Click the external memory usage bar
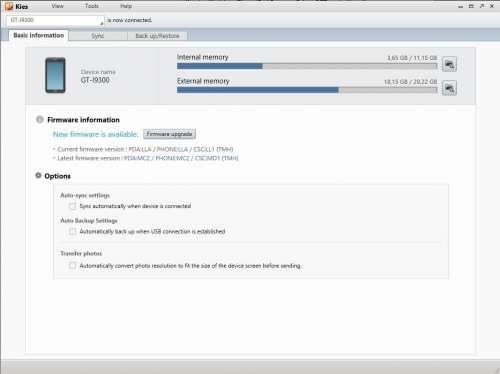The height and width of the screenshot is (374, 500). point(307,90)
